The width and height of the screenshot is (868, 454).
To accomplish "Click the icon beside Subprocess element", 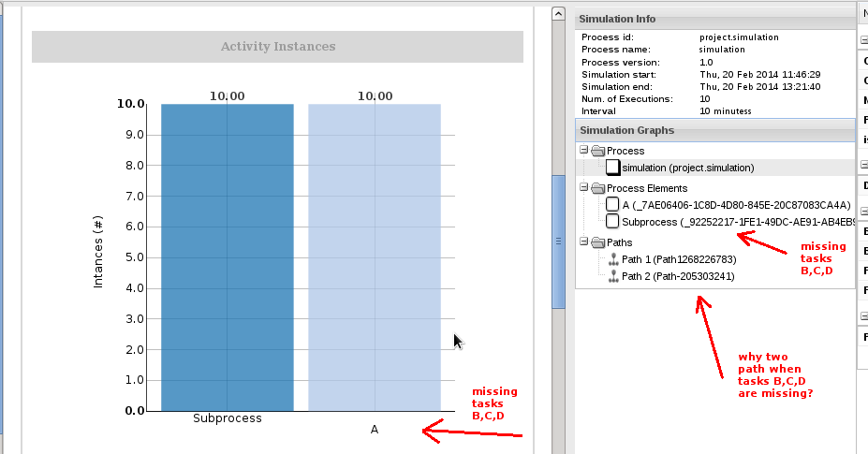I will [612, 222].
